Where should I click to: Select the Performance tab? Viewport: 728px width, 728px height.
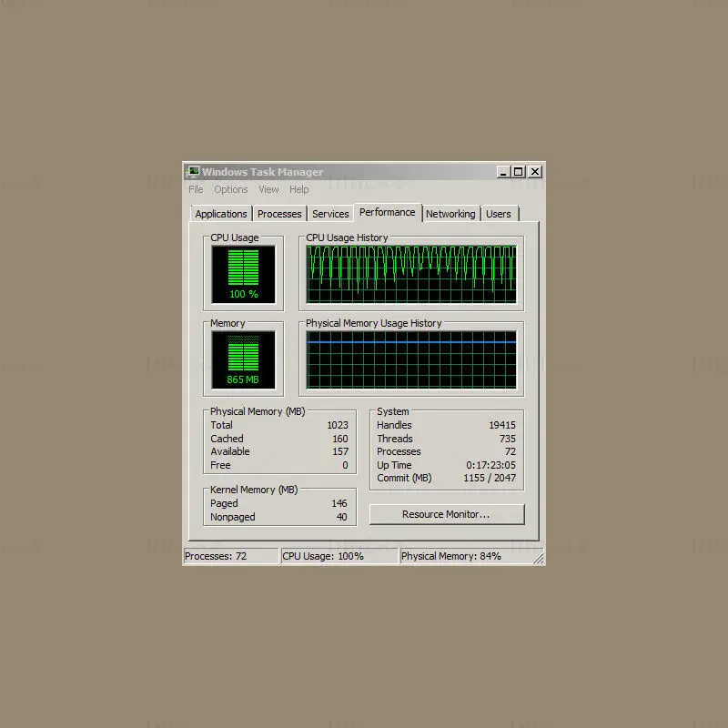(388, 212)
